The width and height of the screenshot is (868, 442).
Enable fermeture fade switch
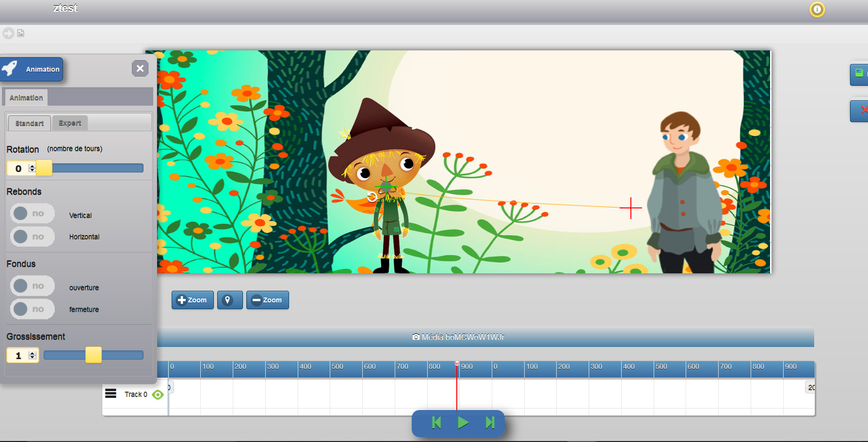coord(32,309)
